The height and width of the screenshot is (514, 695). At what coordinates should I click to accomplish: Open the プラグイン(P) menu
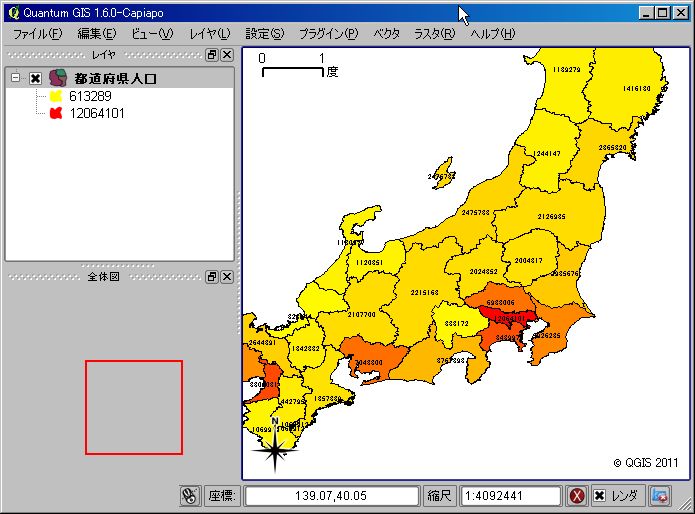pos(328,33)
